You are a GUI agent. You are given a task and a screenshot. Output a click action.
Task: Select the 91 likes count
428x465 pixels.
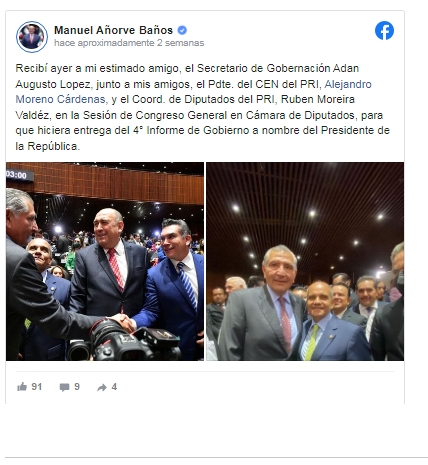click(37, 387)
